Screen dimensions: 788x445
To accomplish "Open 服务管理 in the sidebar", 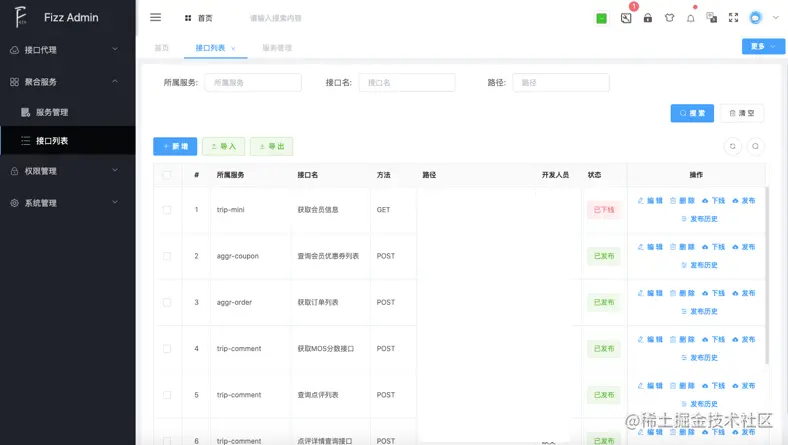I will [x=67, y=112].
